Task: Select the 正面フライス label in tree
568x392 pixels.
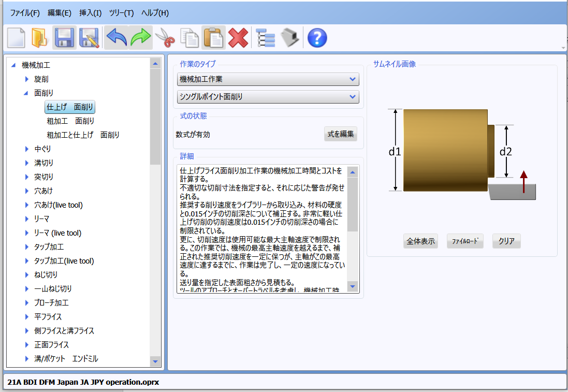Action: coord(51,345)
